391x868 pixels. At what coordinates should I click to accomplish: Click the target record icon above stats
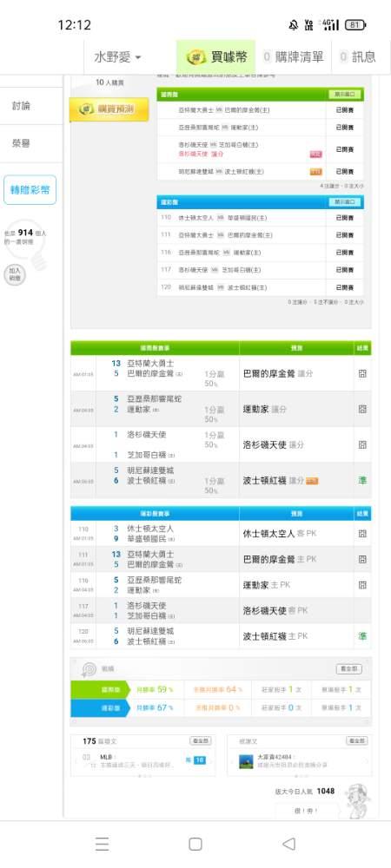[x=88, y=669]
